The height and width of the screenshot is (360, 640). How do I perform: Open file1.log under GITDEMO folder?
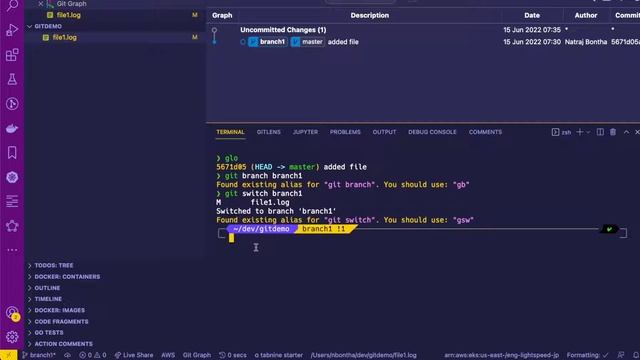click(64, 37)
